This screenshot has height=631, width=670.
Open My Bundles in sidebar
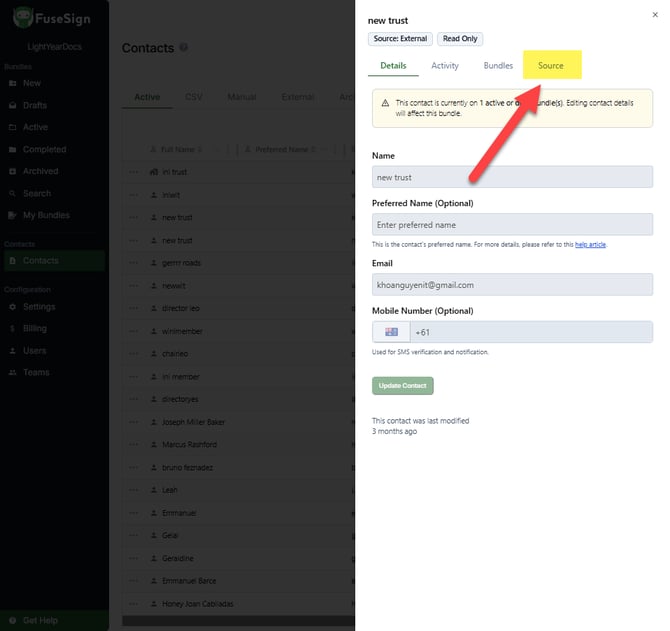[x=46, y=215]
